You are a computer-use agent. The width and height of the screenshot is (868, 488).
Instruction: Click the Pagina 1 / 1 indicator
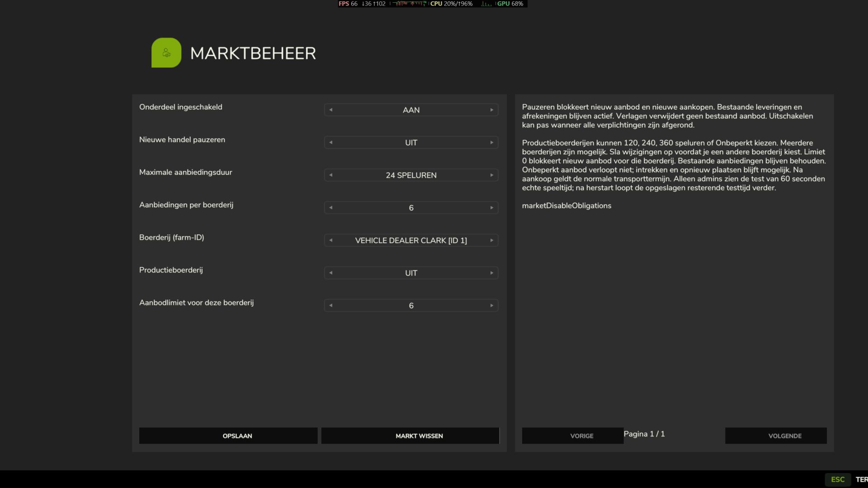(x=644, y=434)
